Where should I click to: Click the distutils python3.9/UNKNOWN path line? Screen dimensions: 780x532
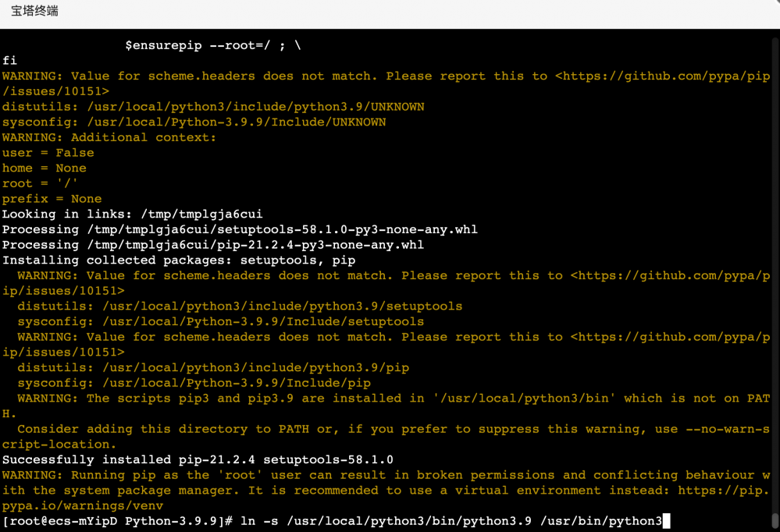[213, 107]
